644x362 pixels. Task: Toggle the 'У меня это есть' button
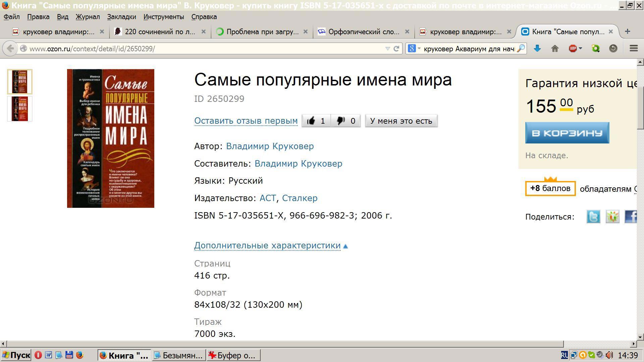401,121
